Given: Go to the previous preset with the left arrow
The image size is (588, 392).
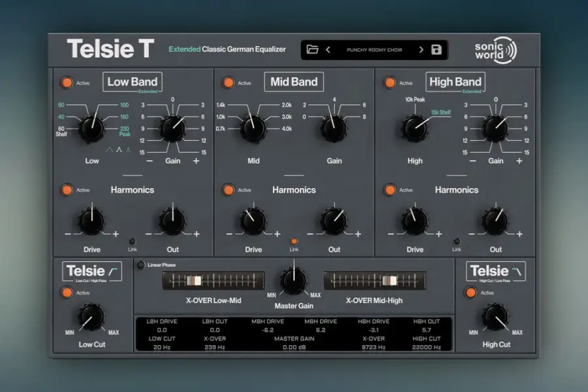Looking at the screenshot, I should coord(327,49).
